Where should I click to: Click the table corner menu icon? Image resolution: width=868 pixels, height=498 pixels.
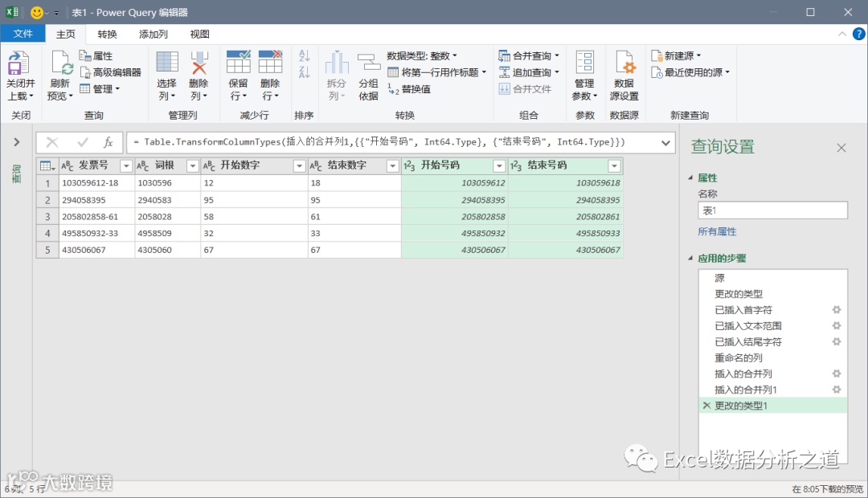tap(47, 165)
